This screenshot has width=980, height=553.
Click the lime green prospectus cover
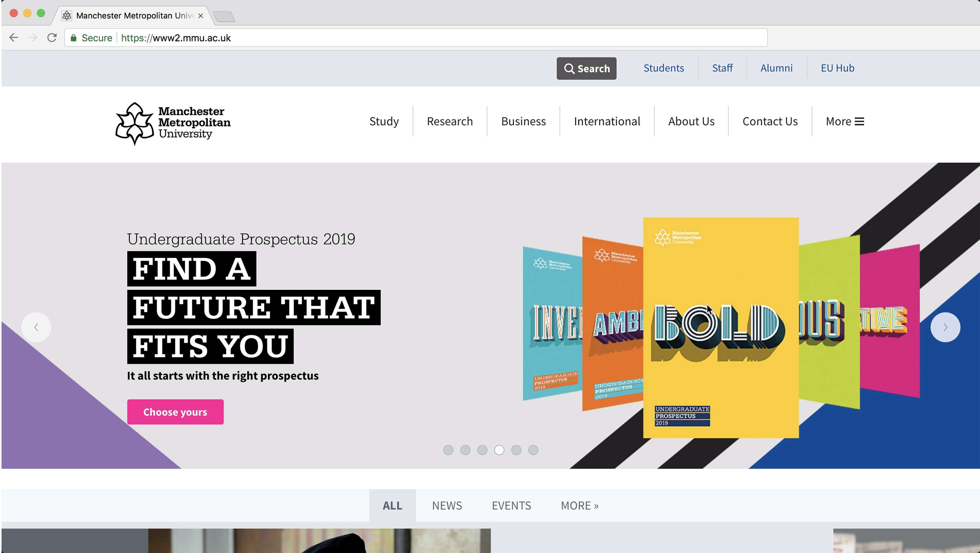tap(829, 322)
